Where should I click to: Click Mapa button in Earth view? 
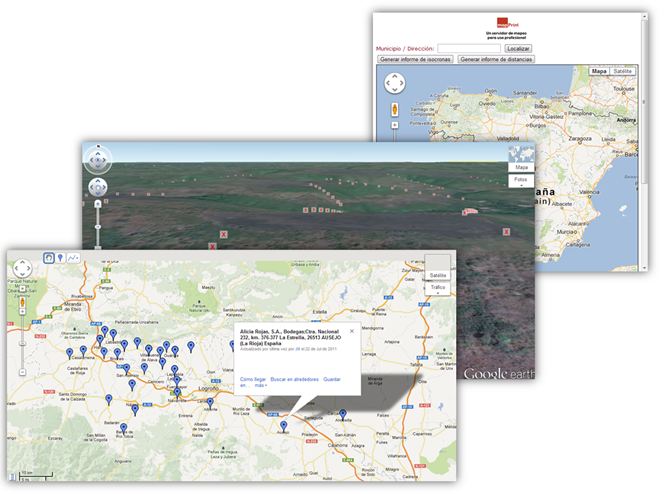pos(521,167)
